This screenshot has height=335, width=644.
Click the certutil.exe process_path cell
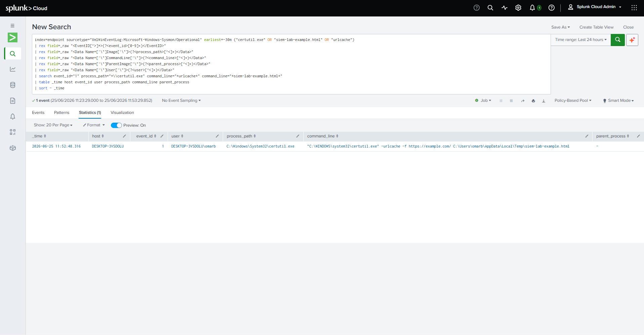tap(260, 146)
